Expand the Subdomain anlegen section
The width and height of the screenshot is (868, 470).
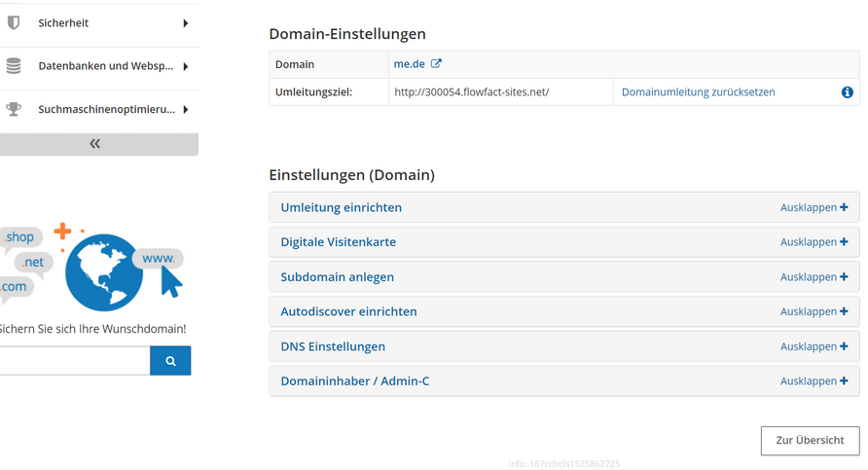(x=564, y=276)
